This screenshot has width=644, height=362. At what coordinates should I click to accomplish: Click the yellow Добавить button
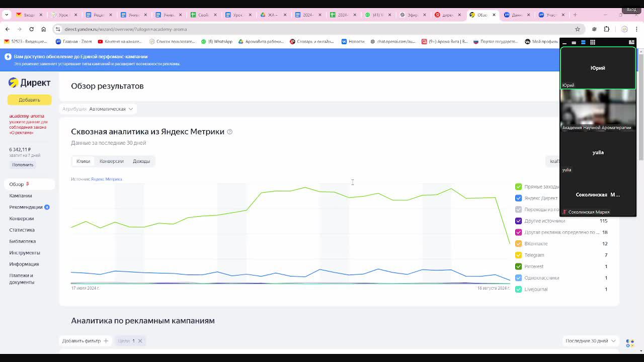(29, 100)
